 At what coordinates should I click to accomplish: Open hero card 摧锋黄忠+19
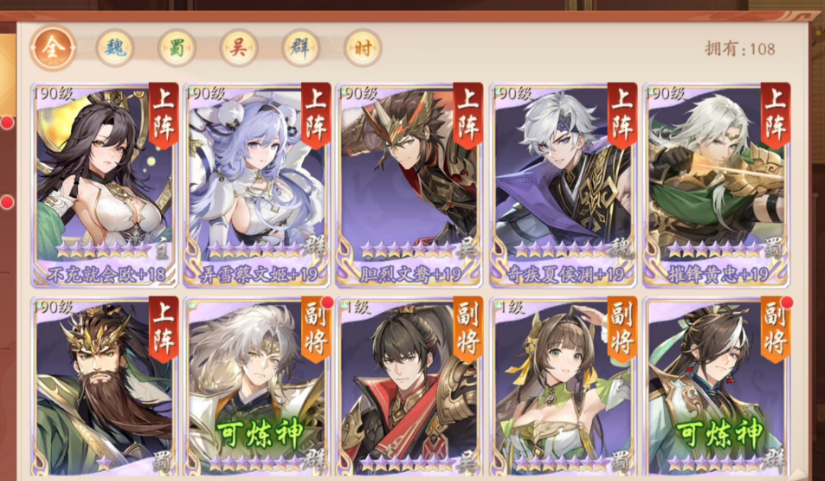point(717,185)
